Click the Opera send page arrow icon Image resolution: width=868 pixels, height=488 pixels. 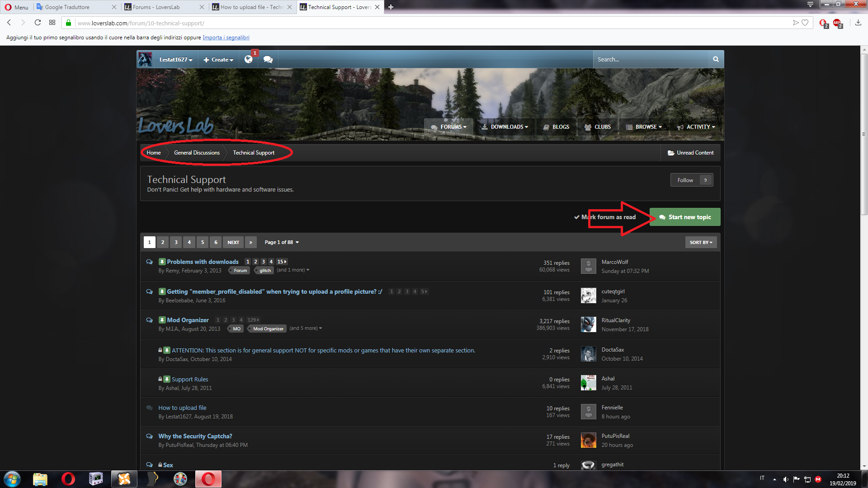click(795, 23)
